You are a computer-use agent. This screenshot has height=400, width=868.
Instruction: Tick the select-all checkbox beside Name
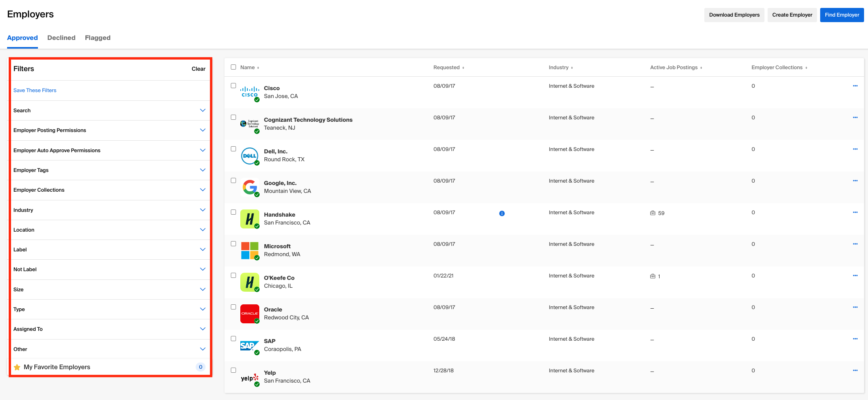pyautogui.click(x=233, y=67)
